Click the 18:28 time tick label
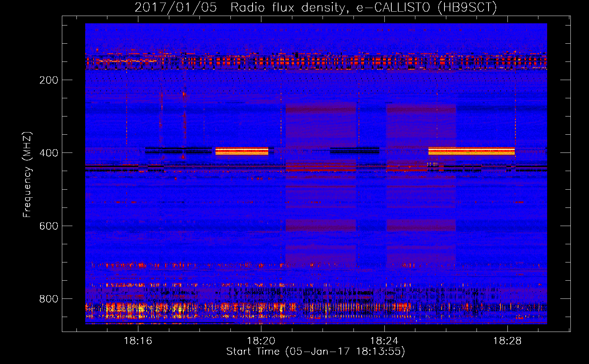Image resolution: width=589 pixels, height=364 pixels. point(507,341)
